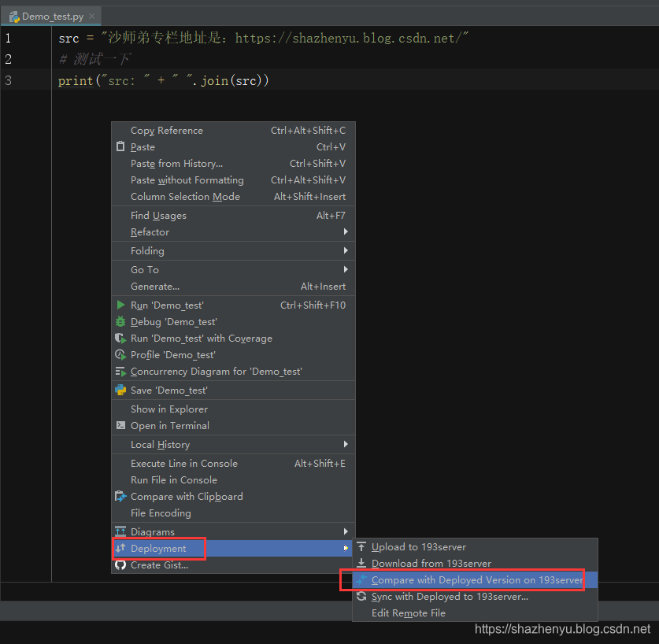Image resolution: width=659 pixels, height=644 pixels.
Task: Click the green Run arrow icon
Action: (120, 305)
